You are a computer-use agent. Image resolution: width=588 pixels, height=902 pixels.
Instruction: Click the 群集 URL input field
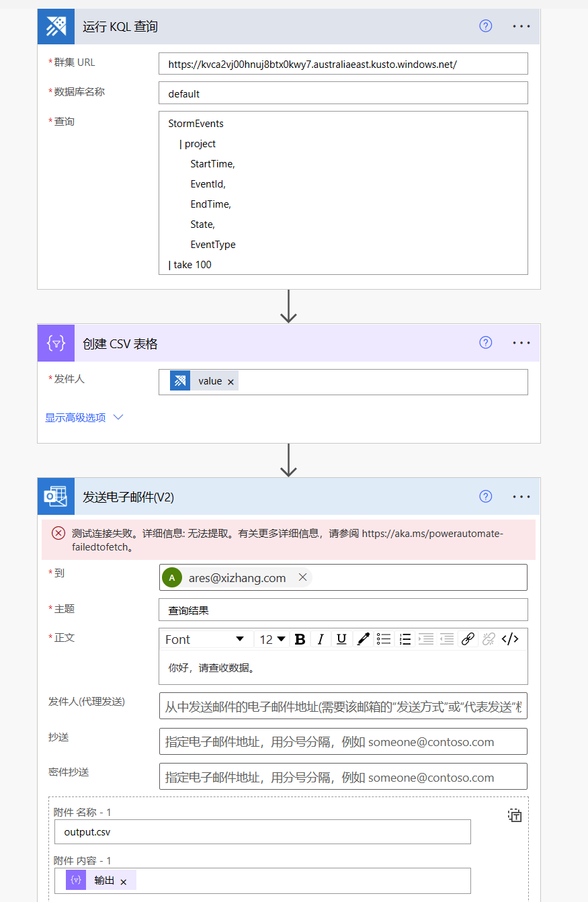(x=343, y=64)
